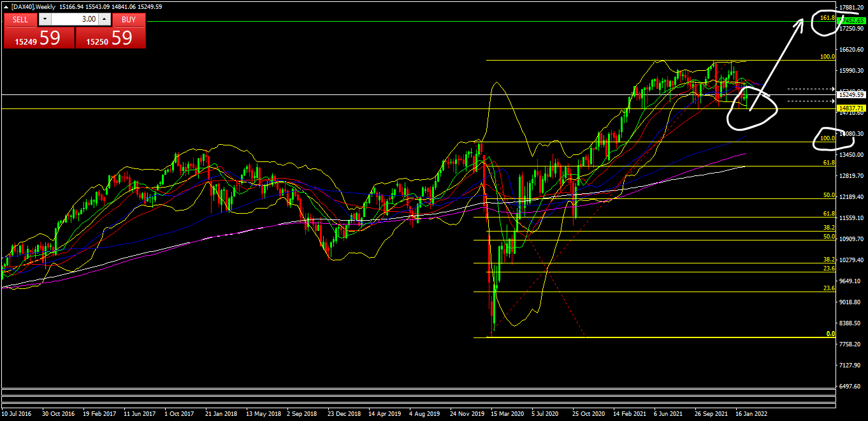Select the large white upward arrow drawing

point(776,66)
